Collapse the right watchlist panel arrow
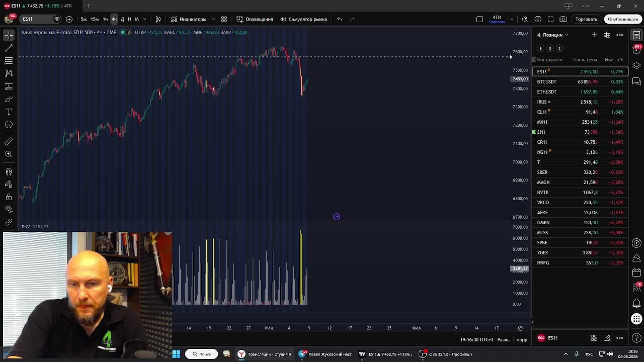The height and width of the screenshot is (362, 644). click(532, 322)
